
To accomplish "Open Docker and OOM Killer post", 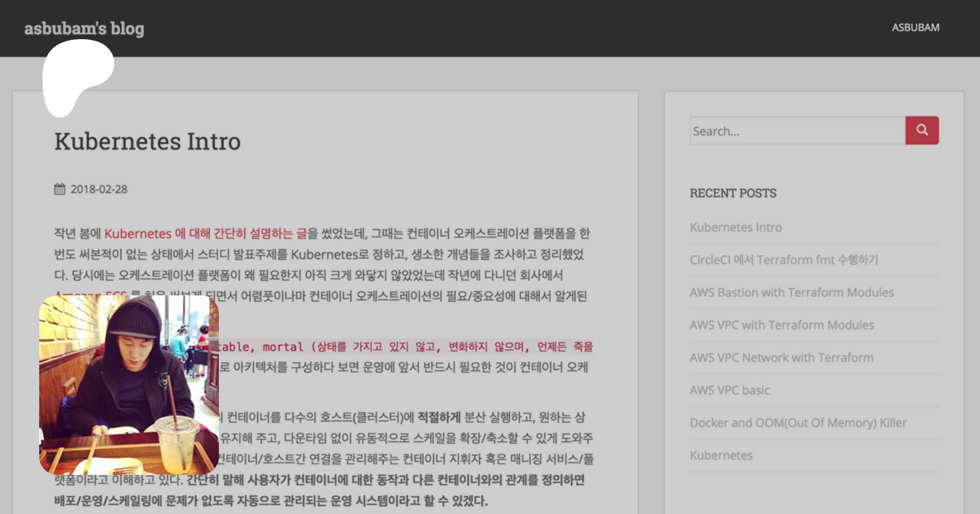I will coord(798,423).
